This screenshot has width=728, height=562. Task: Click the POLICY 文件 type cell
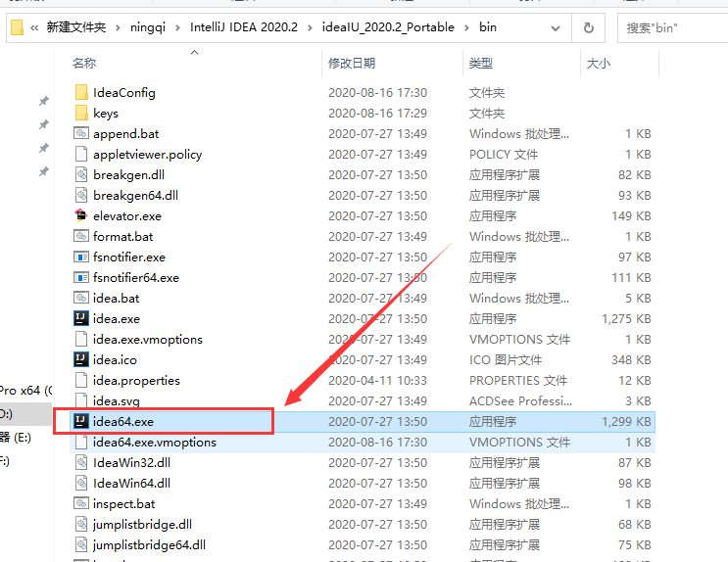click(504, 154)
